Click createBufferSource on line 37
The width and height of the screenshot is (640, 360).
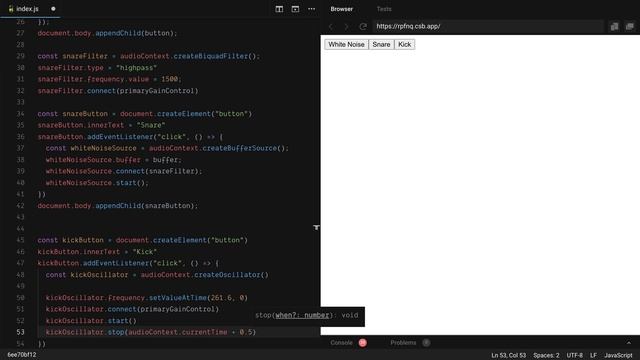pyautogui.click(x=240, y=148)
